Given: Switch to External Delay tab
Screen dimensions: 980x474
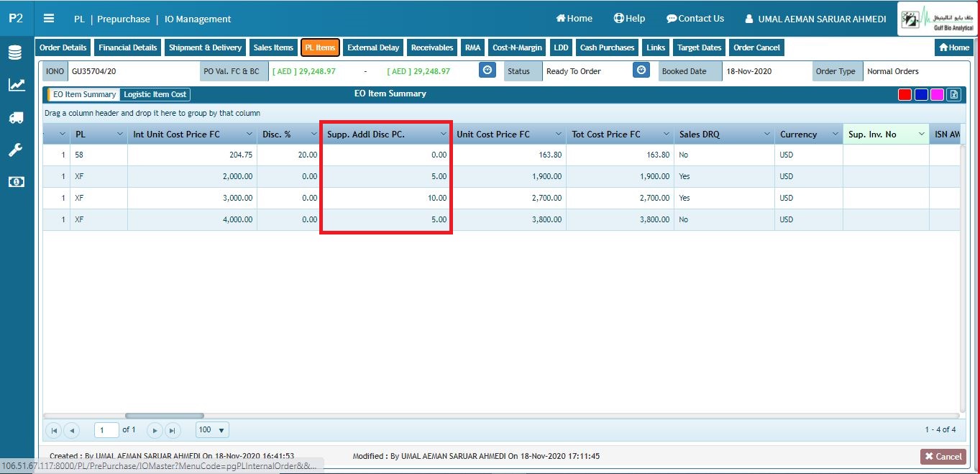Looking at the screenshot, I should click(x=372, y=47).
